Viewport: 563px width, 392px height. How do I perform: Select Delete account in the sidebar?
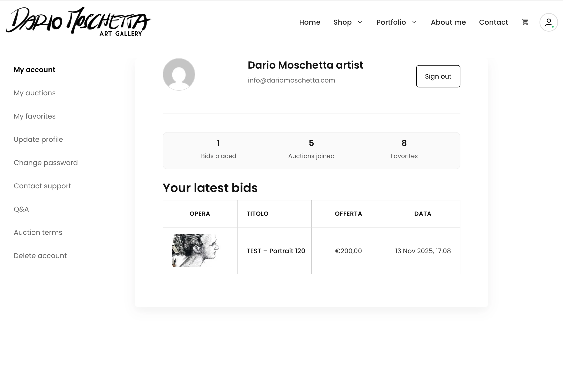tap(40, 255)
